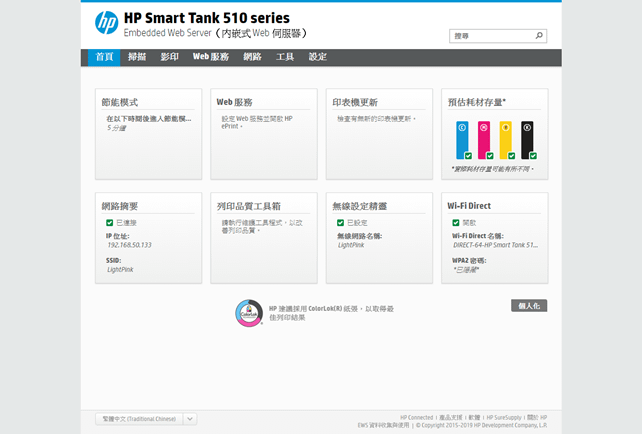Open the language dropdown arrow

190,419
